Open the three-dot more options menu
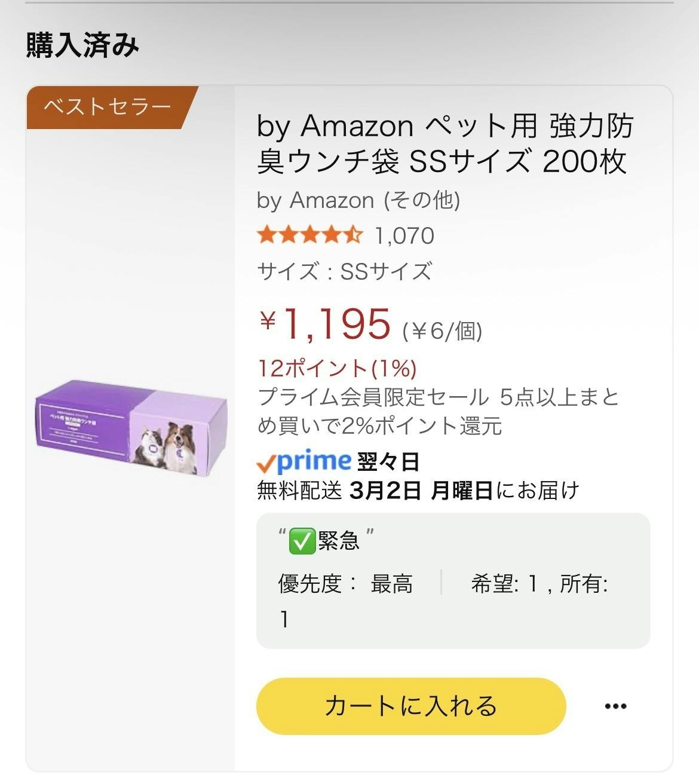 615,706
